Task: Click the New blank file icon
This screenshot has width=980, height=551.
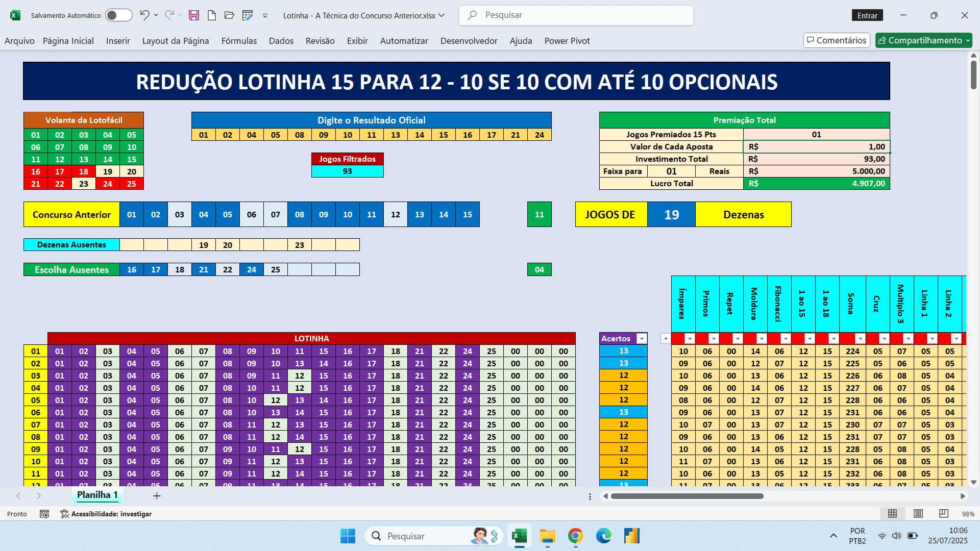Action: pos(211,15)
